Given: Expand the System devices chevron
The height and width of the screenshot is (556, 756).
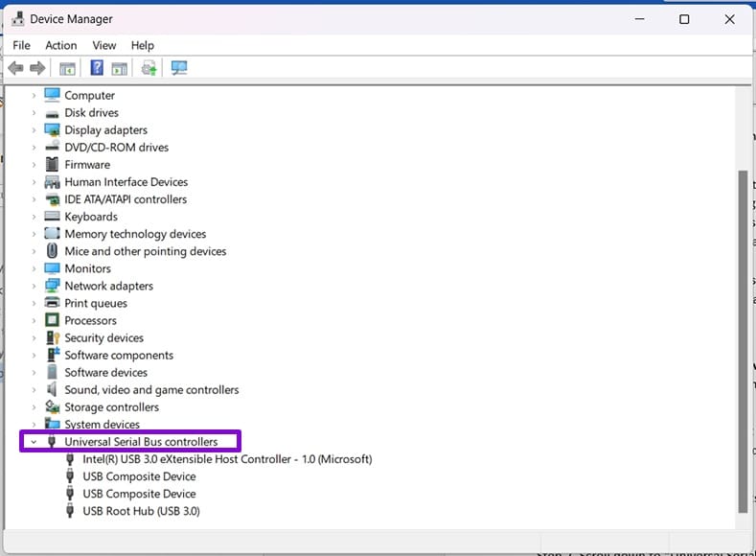Looking at the screenshot, I should tap(34, 425).
